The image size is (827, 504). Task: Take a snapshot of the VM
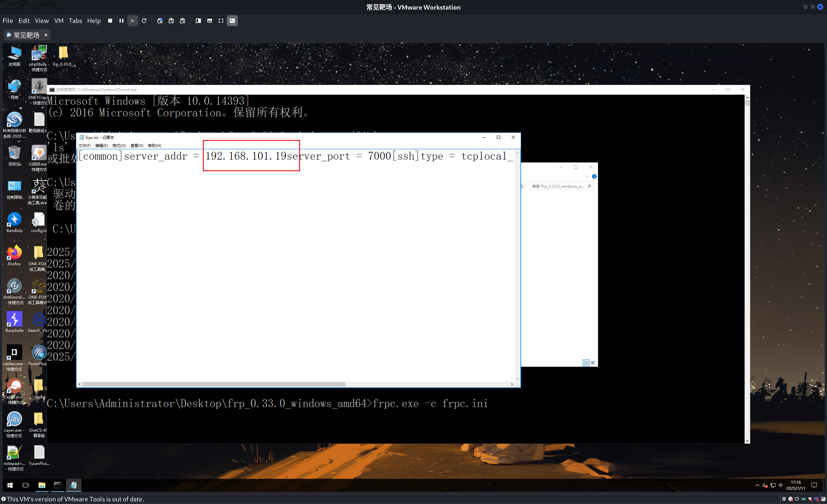click(160, 21)
